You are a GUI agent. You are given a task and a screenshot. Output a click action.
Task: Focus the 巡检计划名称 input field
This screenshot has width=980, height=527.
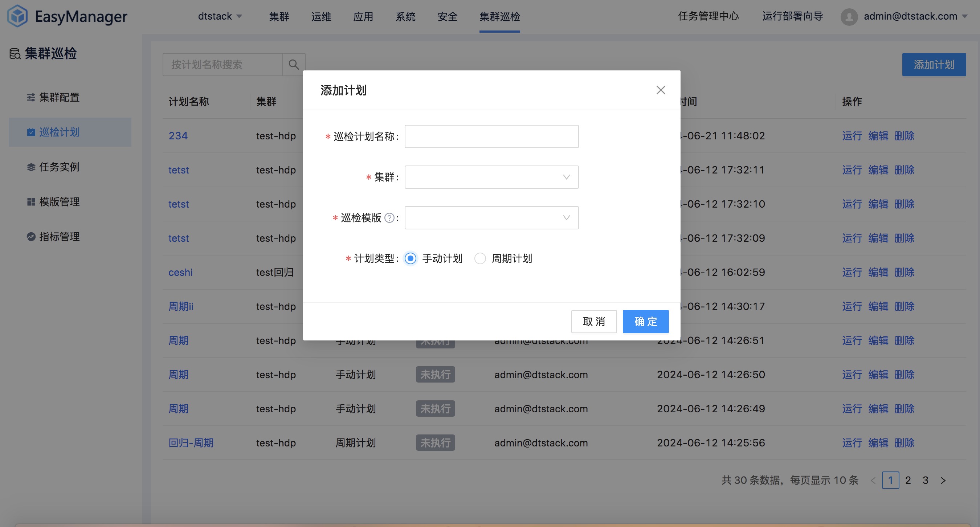tap(491, 136)
